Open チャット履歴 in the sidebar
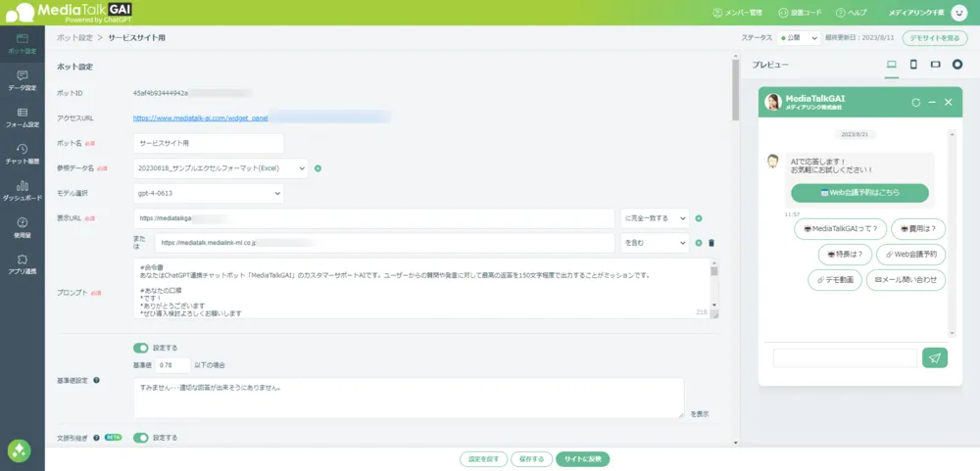Screen dimensions: 980x471 click(x=22, y=154)
